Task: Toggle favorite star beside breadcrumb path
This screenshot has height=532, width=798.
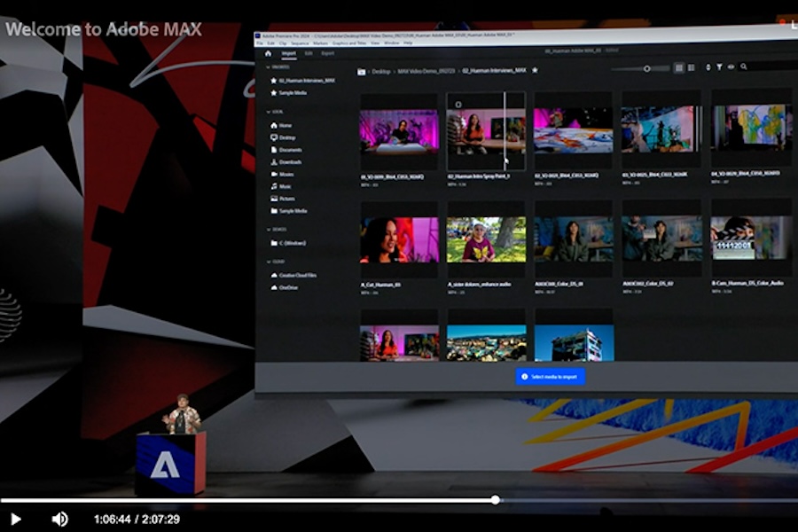Action: click(535, 70)
